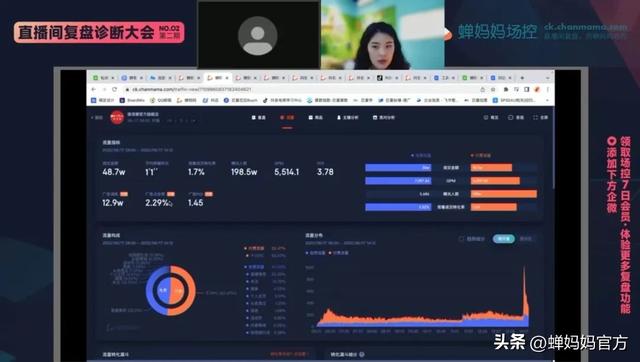640x362 pixels.
Task: Close the active Chanmama browser tab
Action: [x=227, y=78]
